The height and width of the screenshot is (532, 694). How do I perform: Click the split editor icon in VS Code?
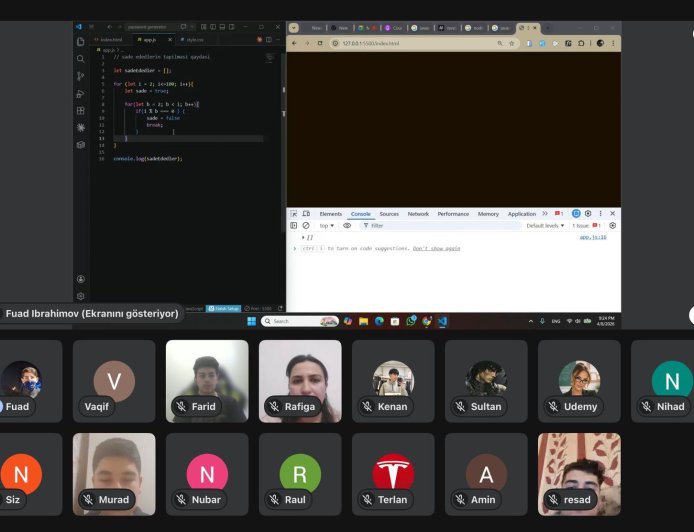pyautogui.click(x=269, y=40)
